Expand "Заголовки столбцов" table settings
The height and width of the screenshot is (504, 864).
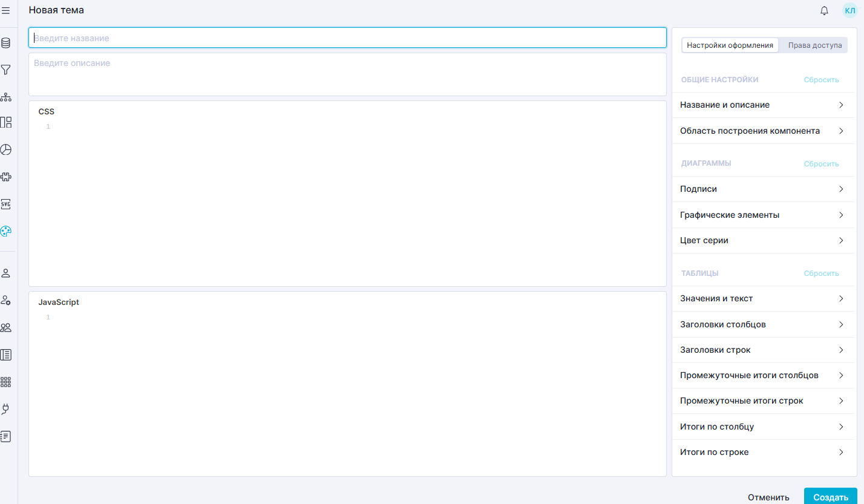[x=762, y=324]
